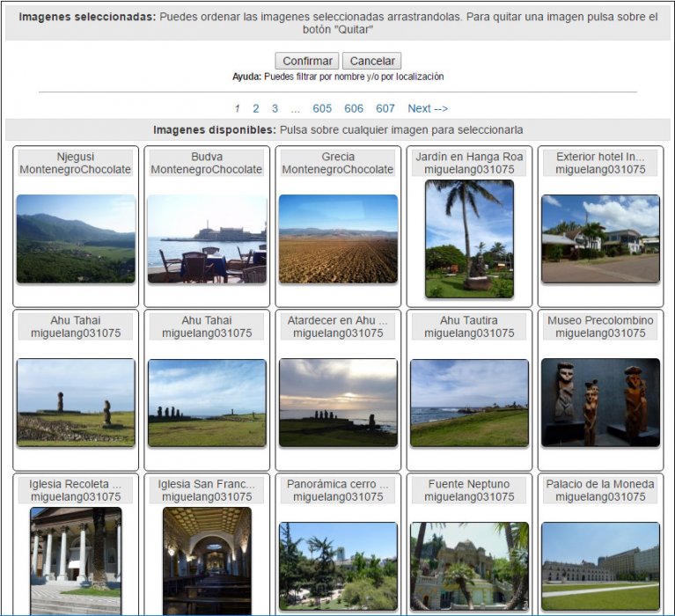Click the Exterior hotel In... caption

(x=600, y=163)
